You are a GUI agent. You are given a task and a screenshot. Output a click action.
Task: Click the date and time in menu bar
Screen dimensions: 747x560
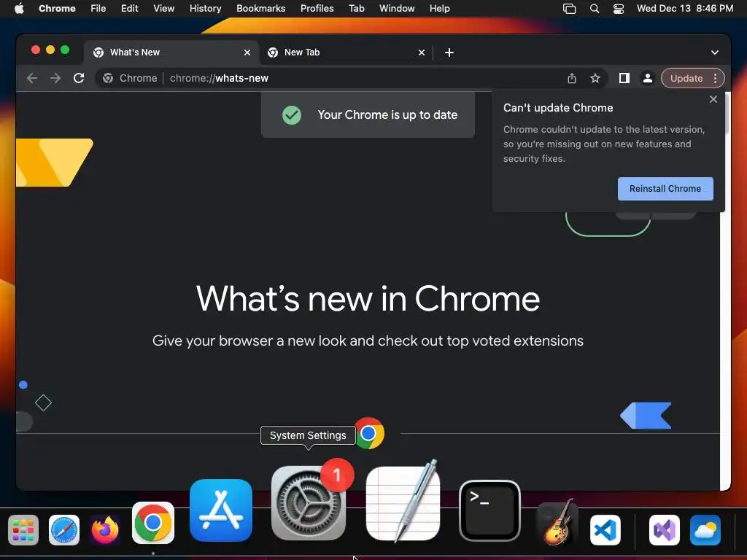click(684, 9)
